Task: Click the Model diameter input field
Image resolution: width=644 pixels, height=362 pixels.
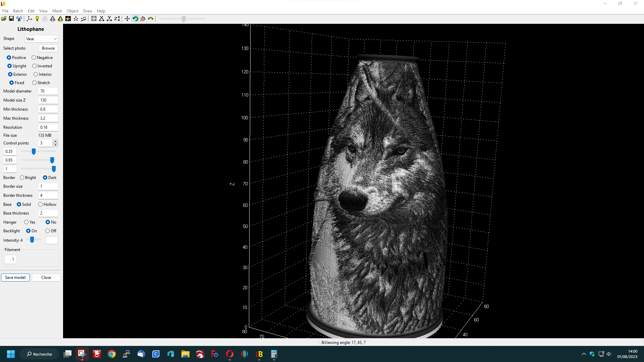Action: pyautogui.click(x=48, y=91)
